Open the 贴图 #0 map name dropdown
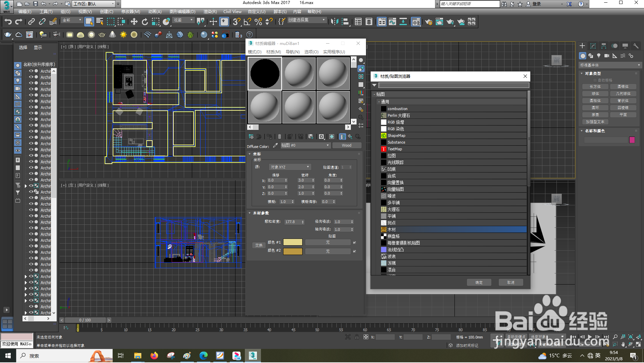 click(305, 145)
